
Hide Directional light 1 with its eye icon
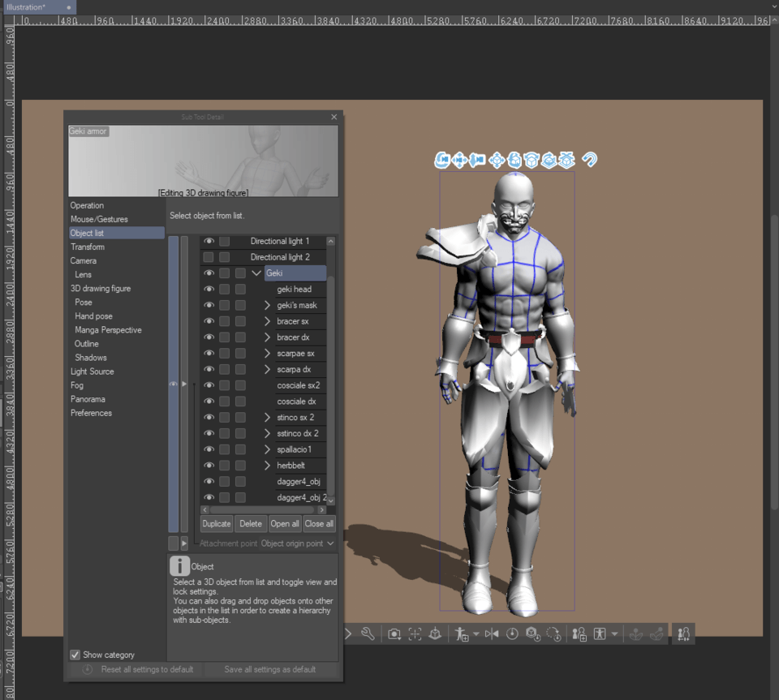pos(209,241)
